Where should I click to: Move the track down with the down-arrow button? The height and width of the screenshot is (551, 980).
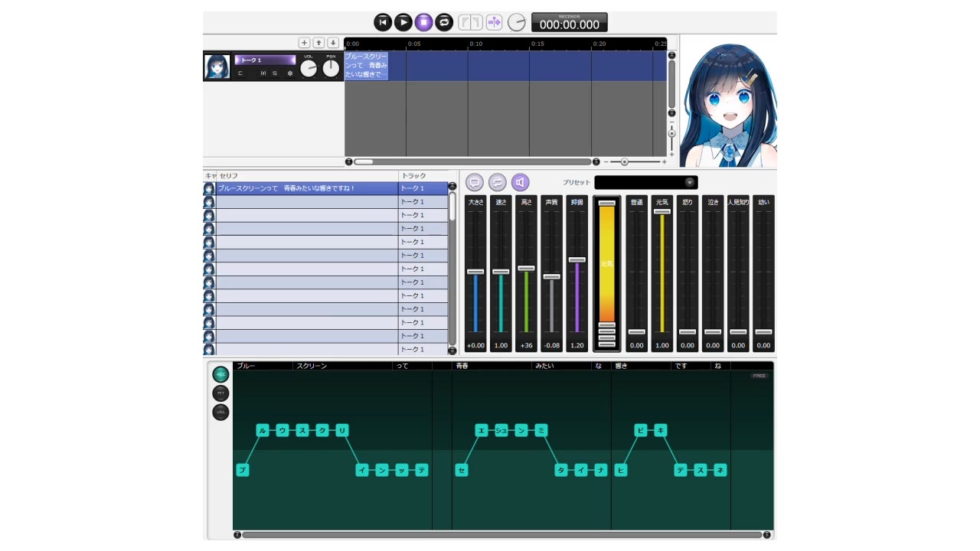tap(333, 43)
